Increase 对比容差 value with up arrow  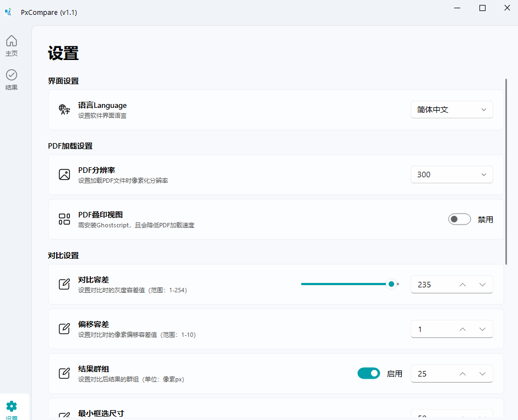coord(462,285)
